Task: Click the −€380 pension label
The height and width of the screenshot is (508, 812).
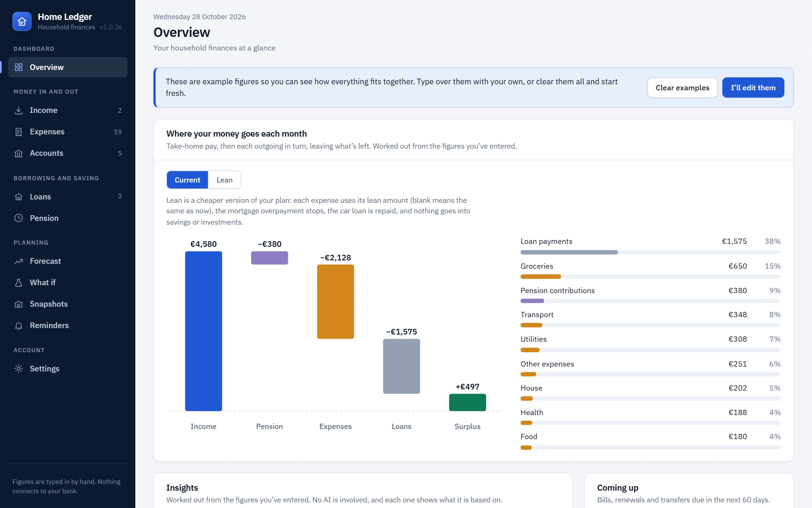Action: (x=270, y=244)
